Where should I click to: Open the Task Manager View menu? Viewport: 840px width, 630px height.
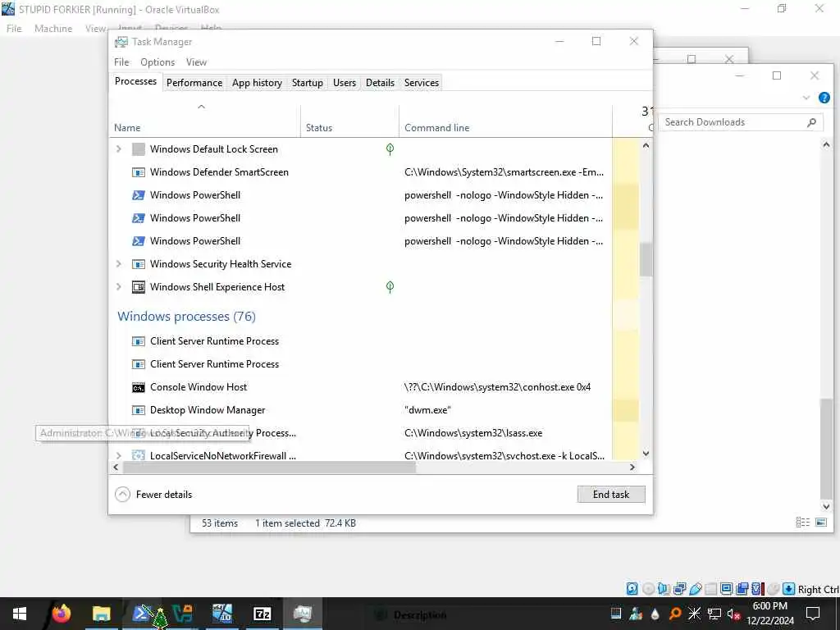coord(196,62)
